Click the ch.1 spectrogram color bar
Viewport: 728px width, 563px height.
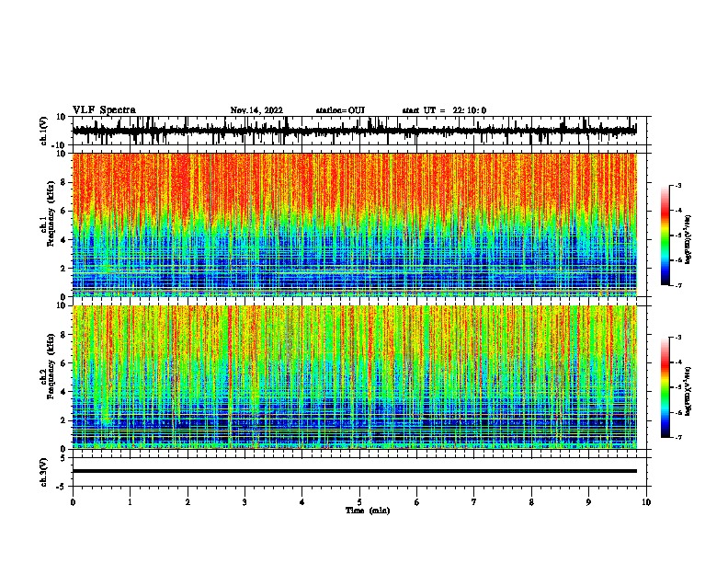pyautogui.click(x=665, y=236)
